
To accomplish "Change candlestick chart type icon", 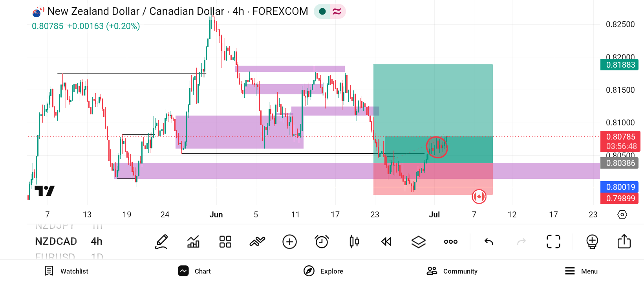I will coord(354,242).
